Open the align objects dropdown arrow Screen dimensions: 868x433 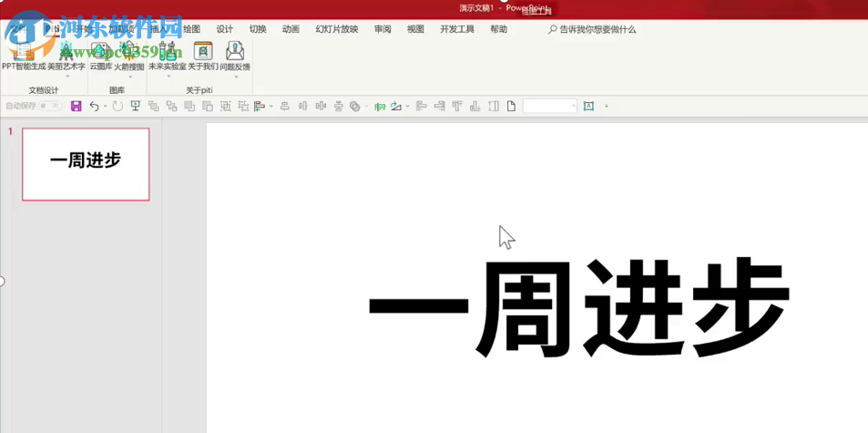click(x=271, y=107)
